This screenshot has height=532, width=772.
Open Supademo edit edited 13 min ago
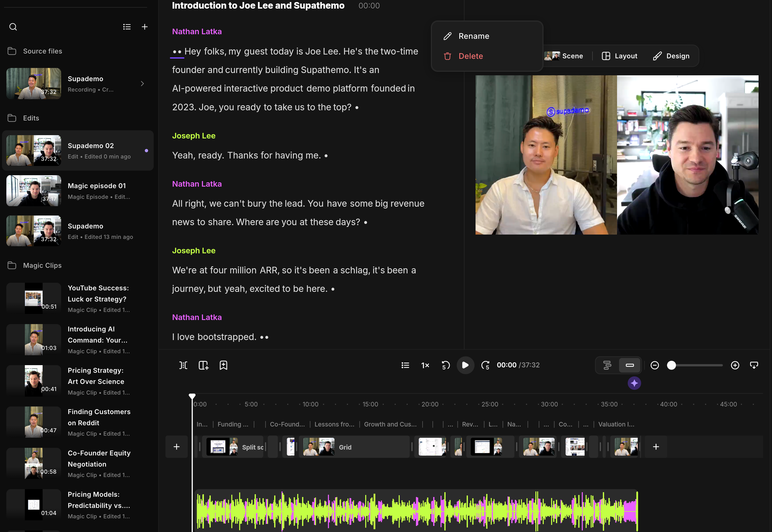click(x=78, y=231)
